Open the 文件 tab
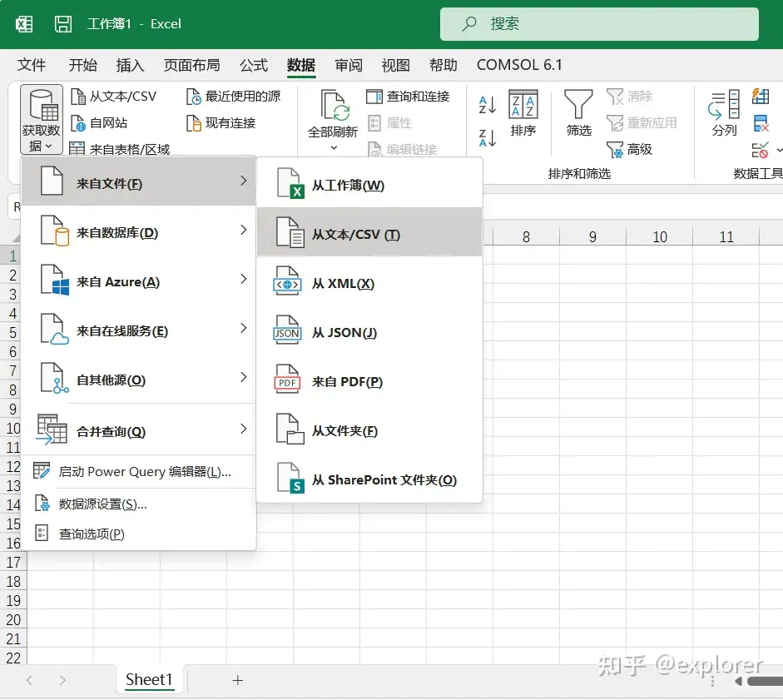The width and height of the screenshot is (783, 700). (32, 65)
